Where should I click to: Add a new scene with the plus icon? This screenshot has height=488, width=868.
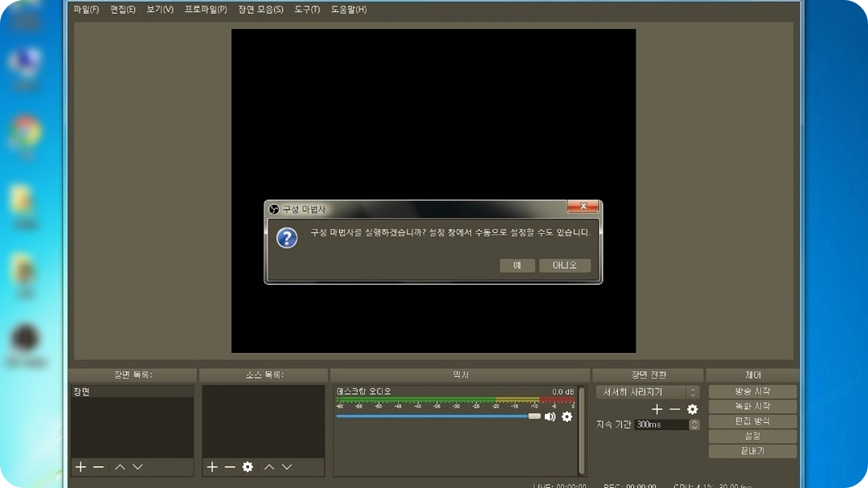pos(80,466)
